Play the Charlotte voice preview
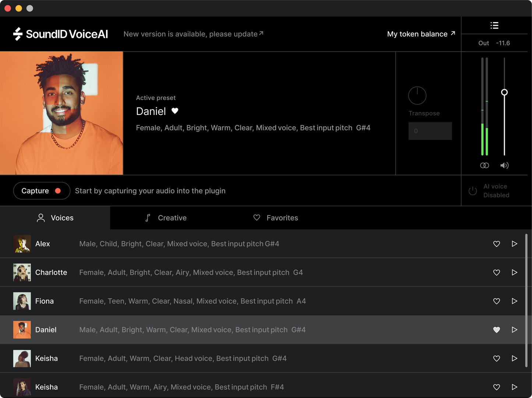This screenshot has height=398, width=532. coord(514,272)
